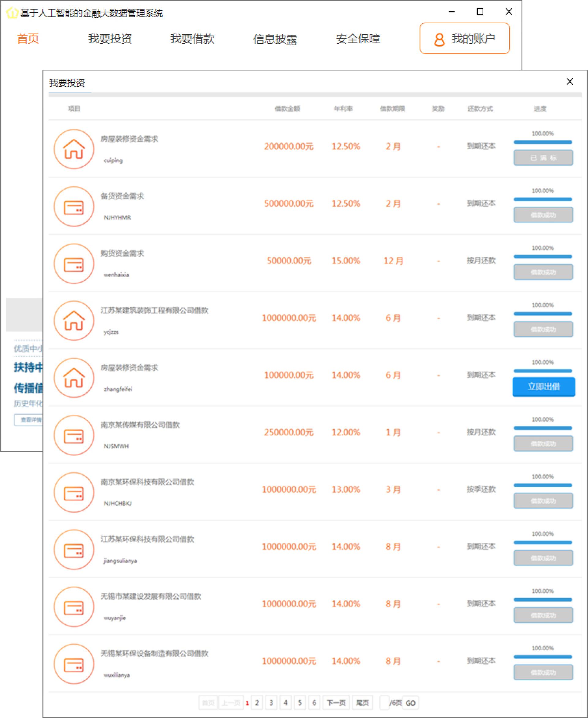This screenshot has height=718, width=588.
Task: Open the 信息披露 menu item
Action: (275, 39)
